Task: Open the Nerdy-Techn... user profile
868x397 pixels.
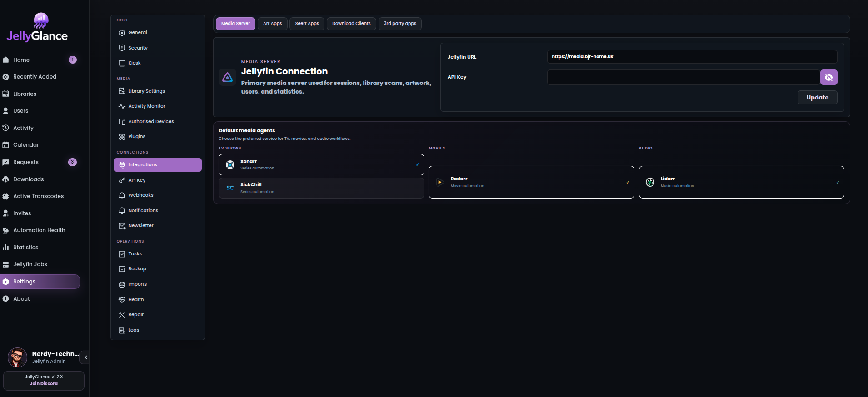Action: pyautogui.click(x=43, y=357)
